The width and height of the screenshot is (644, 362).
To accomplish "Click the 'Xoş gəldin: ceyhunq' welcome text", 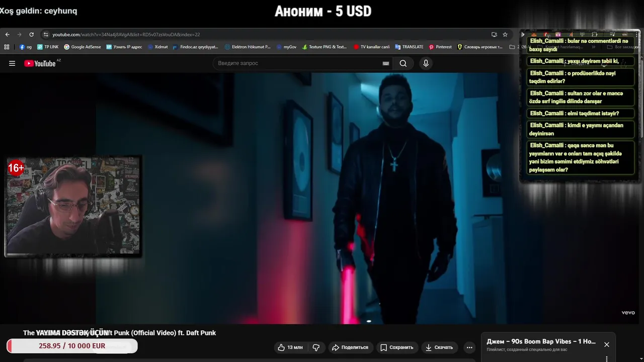I will [x=39, y=11].
